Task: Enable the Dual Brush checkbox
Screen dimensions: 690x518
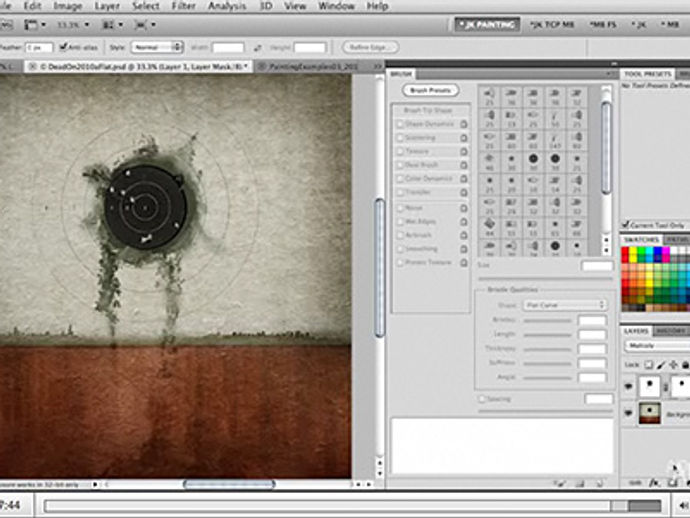Action: click(x=400, y=165)
